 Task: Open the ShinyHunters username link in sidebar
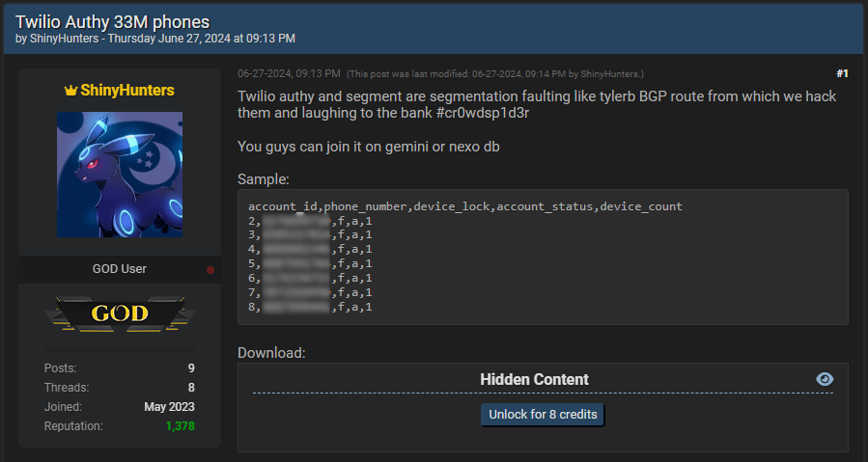pyautogui.click(x=127, y=91)
